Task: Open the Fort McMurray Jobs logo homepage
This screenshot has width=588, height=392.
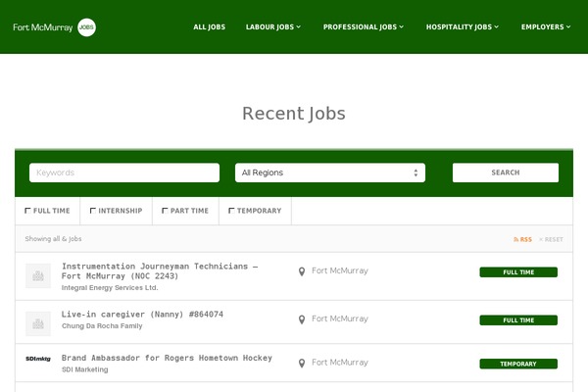Action: pos(54,27)
